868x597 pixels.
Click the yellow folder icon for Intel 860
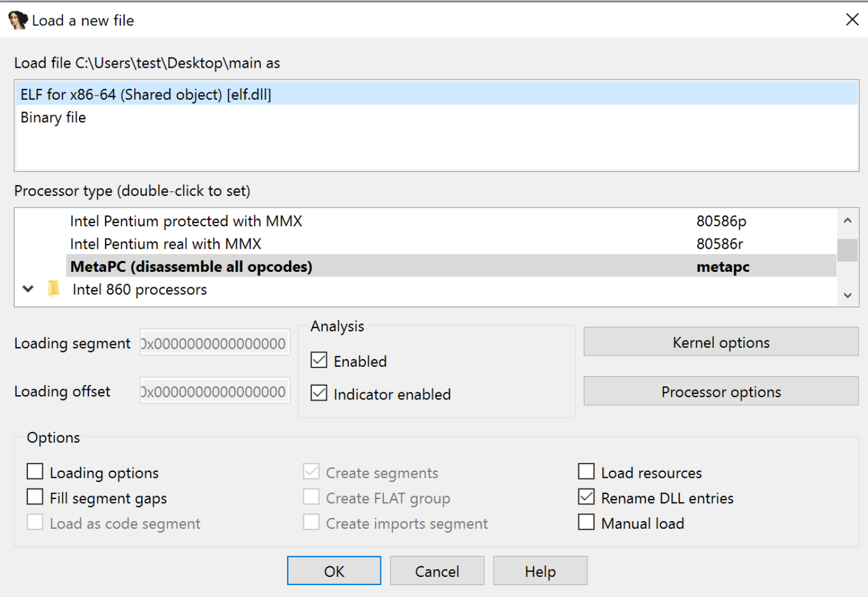coord(54,289)
